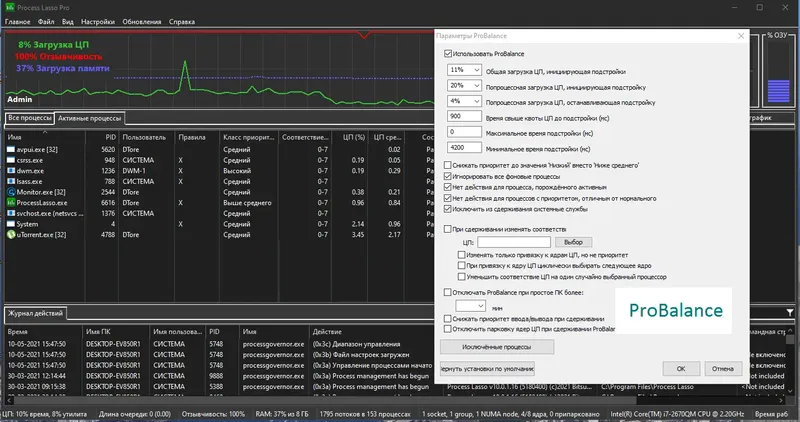The width and height of the screenshot is (800, 422).
Task: Sort processes by Имя column header
Action: point(45,137)
